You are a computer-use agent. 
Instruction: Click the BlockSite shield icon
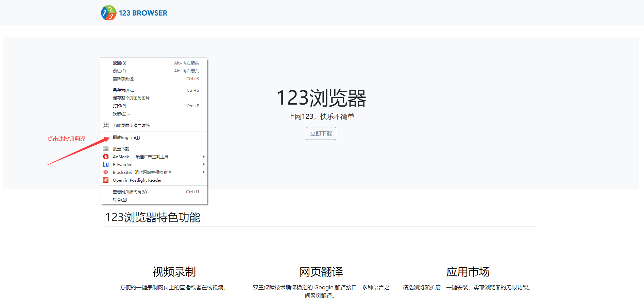point(106,172)
